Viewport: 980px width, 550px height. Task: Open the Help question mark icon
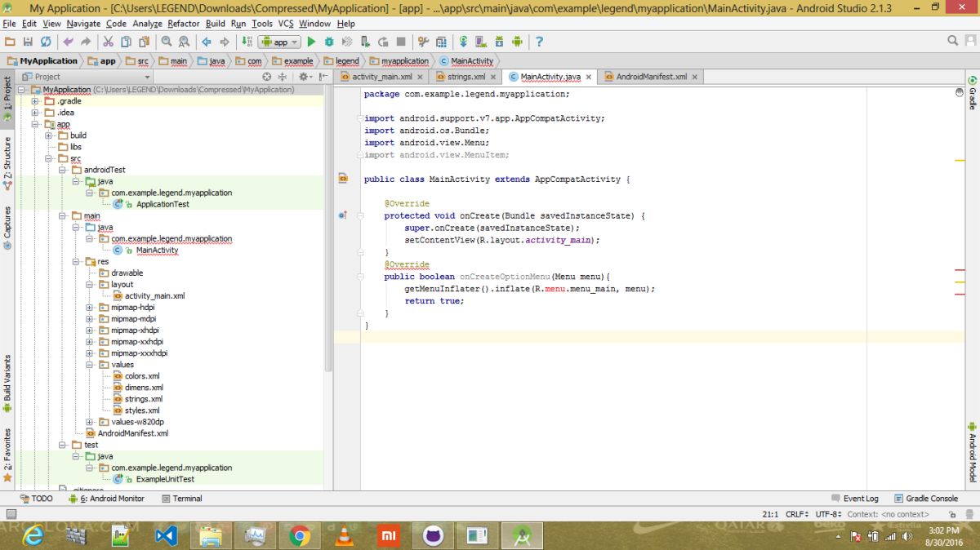pos(539,42)
